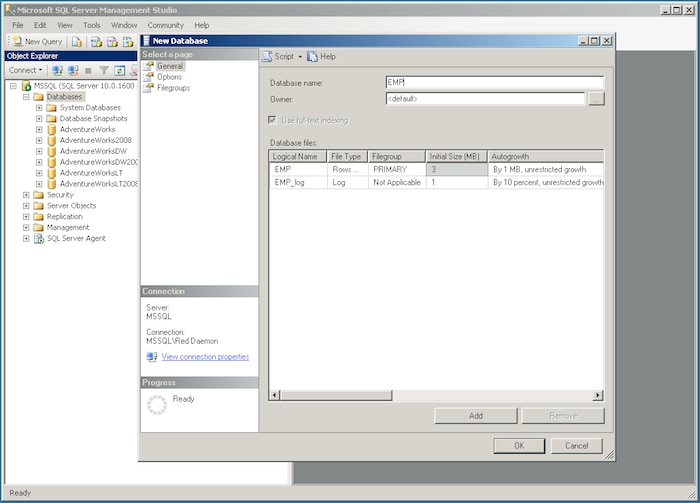Click the Refresh icon in Object Explorer toolbar
Screen dimensions: 700x503
119,71
